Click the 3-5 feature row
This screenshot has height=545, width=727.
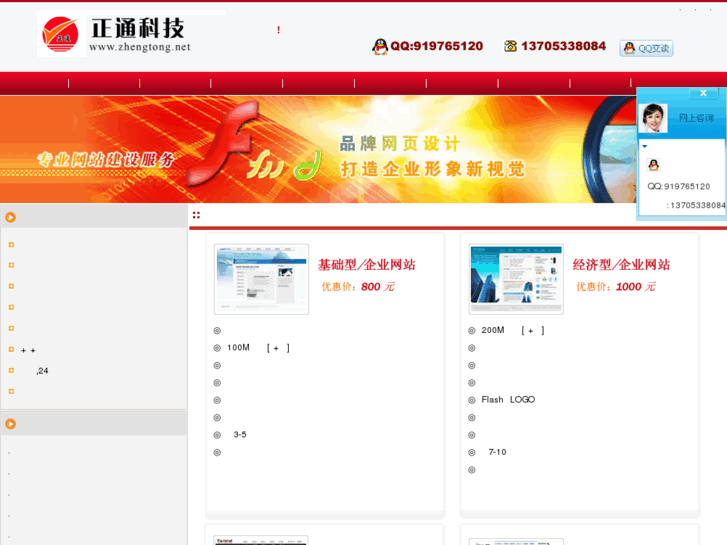coord(240,435)
